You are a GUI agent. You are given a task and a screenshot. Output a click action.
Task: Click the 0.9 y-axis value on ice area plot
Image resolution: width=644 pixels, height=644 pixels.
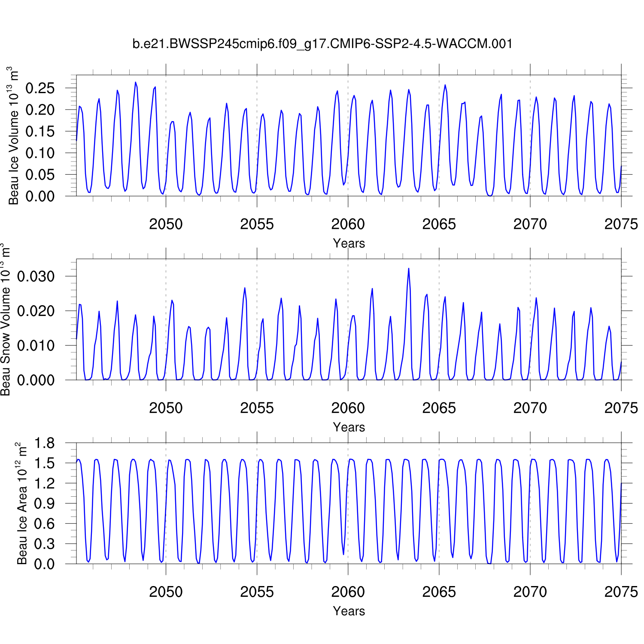coord(44,504)
